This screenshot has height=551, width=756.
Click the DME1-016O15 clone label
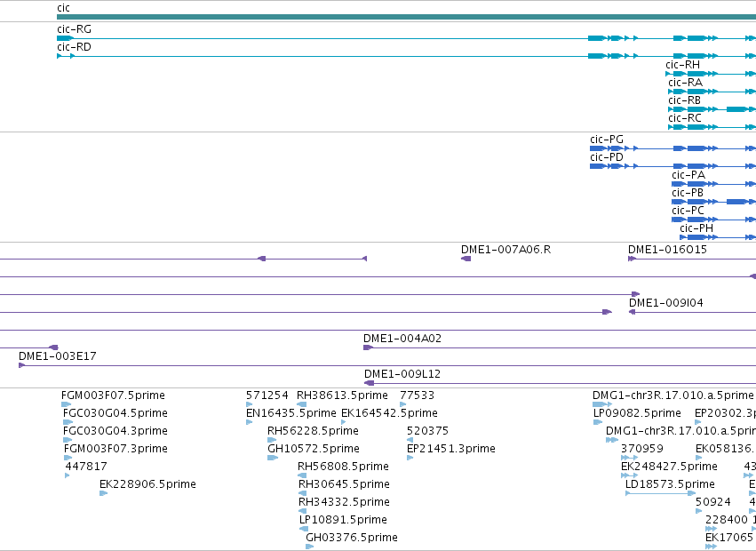[667, 250]
